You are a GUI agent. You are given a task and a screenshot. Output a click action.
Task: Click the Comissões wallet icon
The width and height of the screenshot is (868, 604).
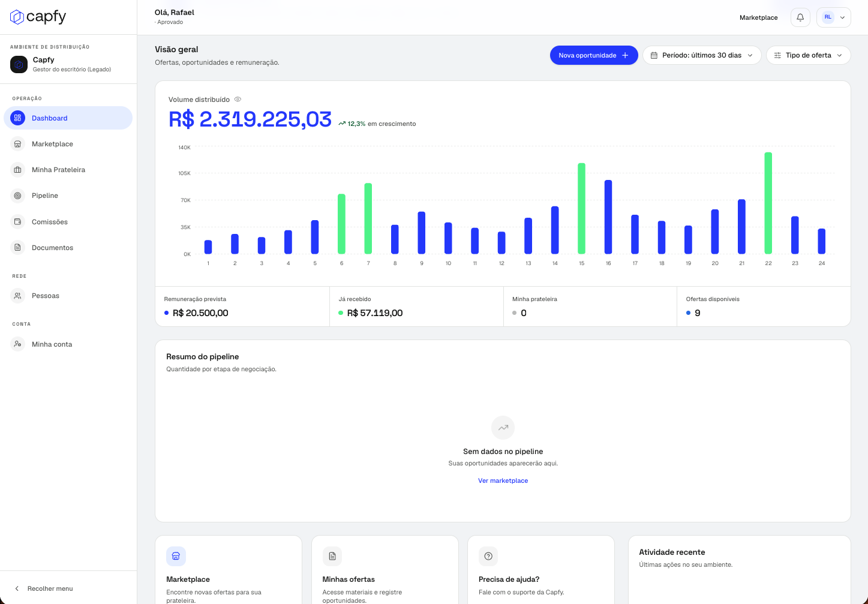click(x=17, y=222)
